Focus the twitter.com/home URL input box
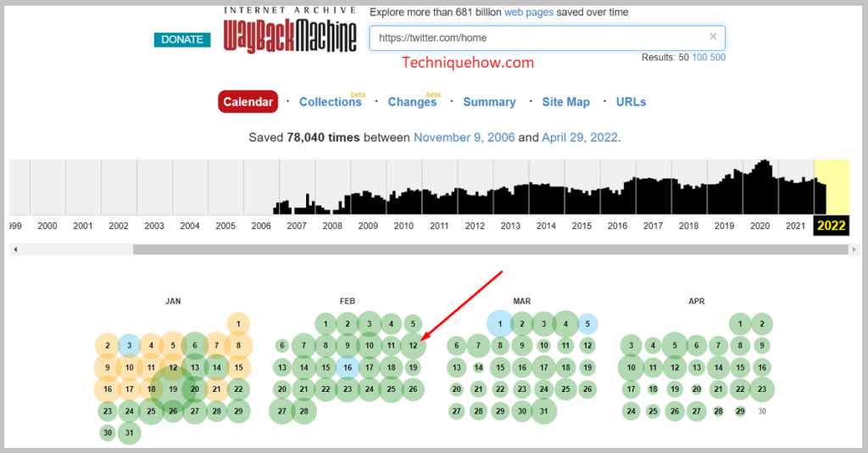The height and width of the screenshot is (453, 868). [x=547, y=37]
